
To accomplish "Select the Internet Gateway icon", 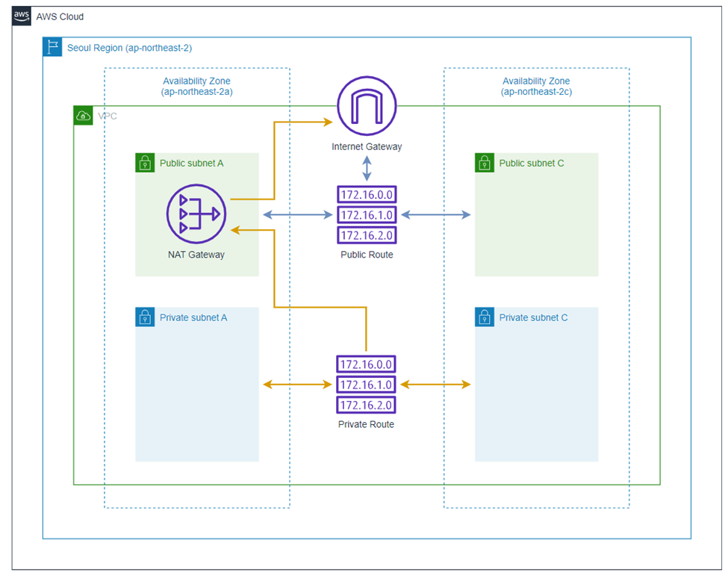I will 366,105.
